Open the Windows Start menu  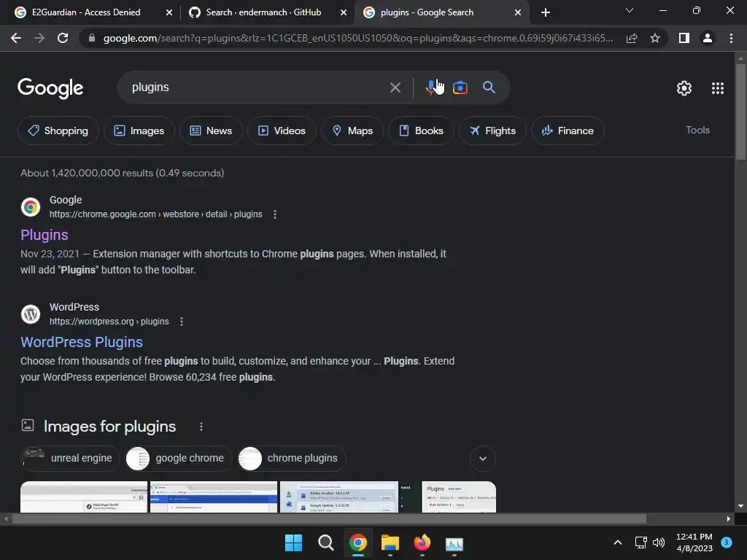tap(293, 542)
